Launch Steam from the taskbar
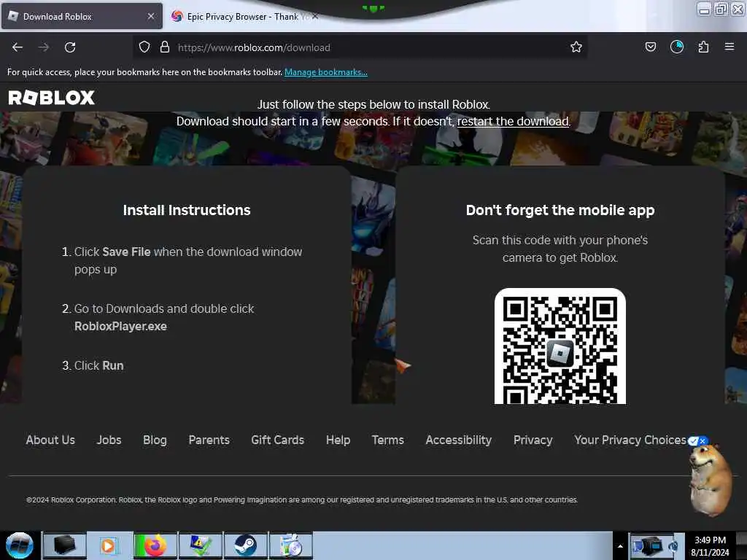This screenshot has width=747, height=560. pos(246,545)
